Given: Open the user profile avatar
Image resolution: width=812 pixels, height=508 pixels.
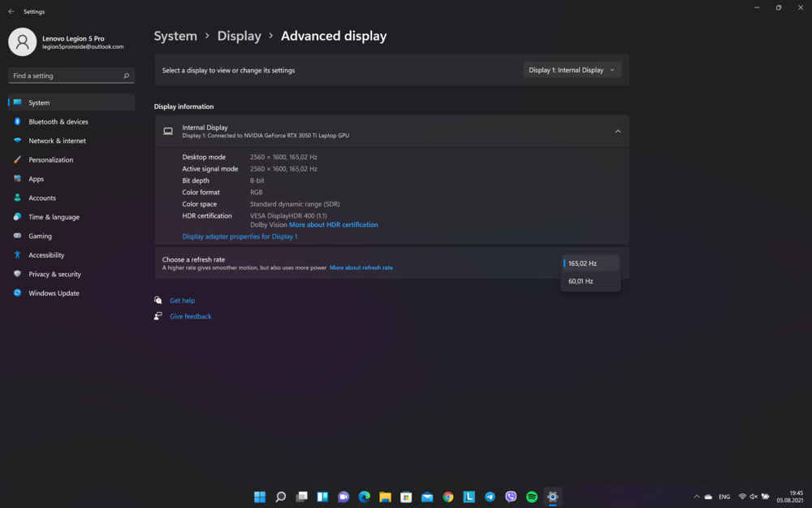Looking at the screenshot, I should click(x=22, y=42).
